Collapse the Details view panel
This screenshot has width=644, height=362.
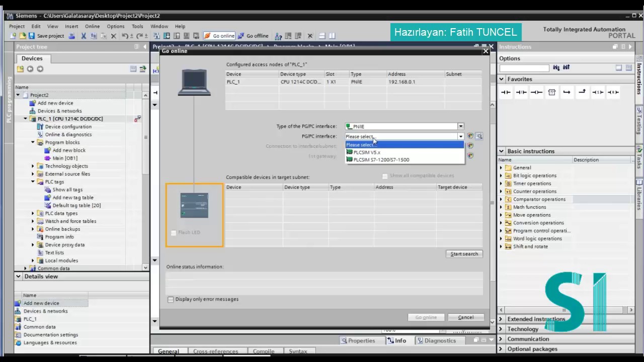pos(19,277)
